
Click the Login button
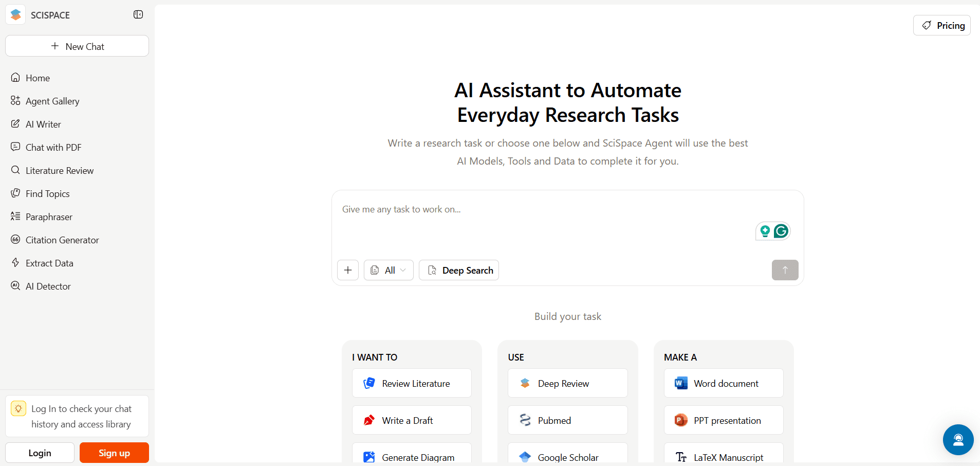(x=40, y=453)
